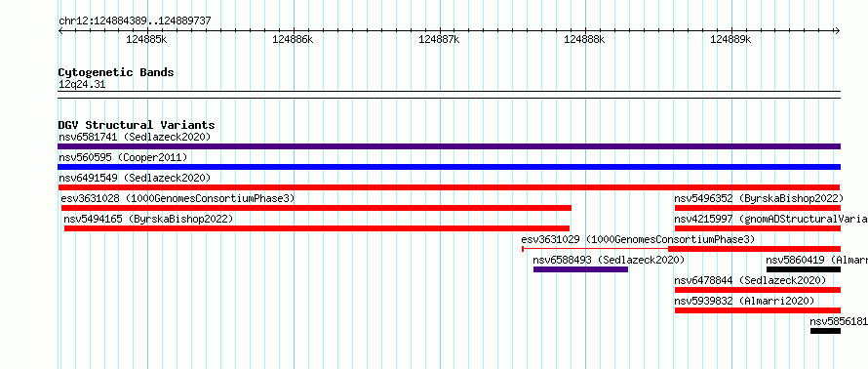Open esv3631028 (1000GenomesConsortiumPhase3) label
The width and height of the screenshot is (868, 369).
click(178, 198)
